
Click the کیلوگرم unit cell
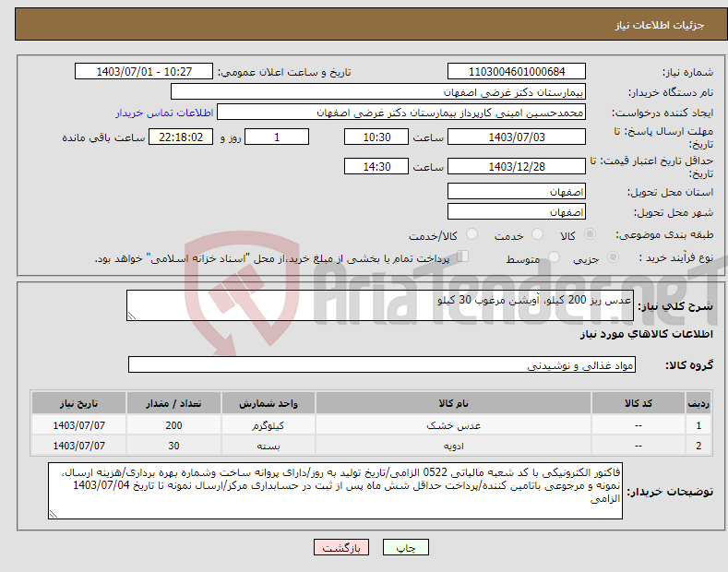point(269,425)
